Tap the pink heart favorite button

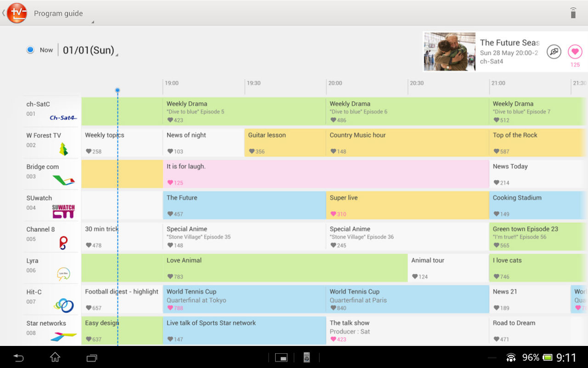[x=575, y=52]
